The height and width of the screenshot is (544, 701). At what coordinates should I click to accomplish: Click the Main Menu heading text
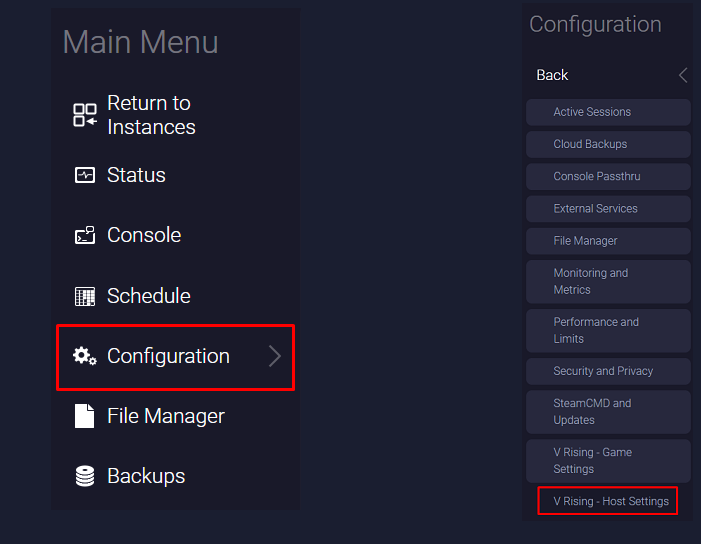(x=140, y=42)
